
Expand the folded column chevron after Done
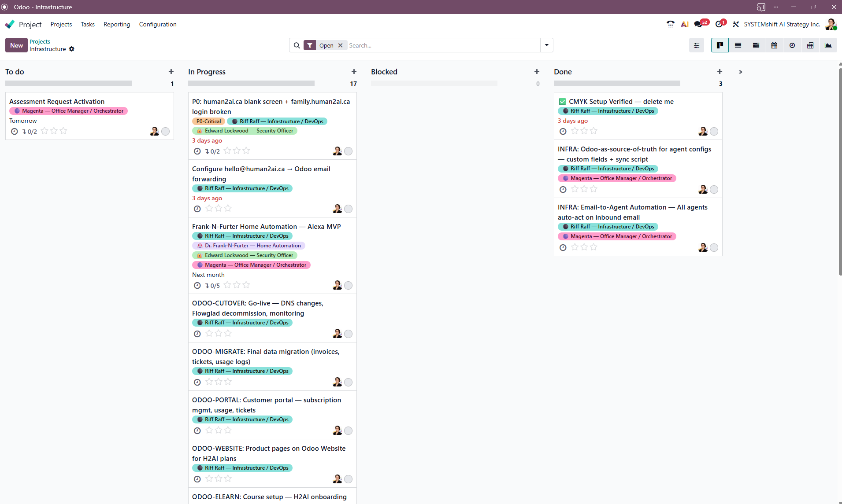coord(740,72)
